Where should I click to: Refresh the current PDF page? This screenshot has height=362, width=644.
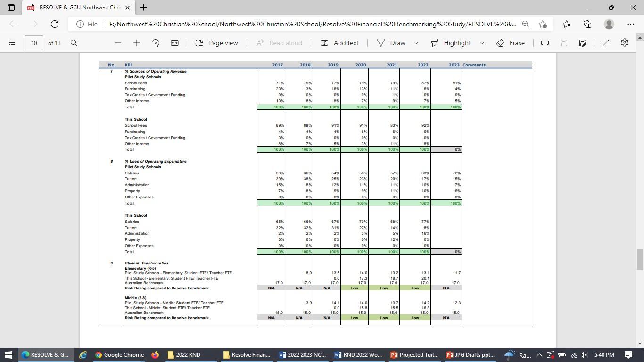(x=55, y=24)
